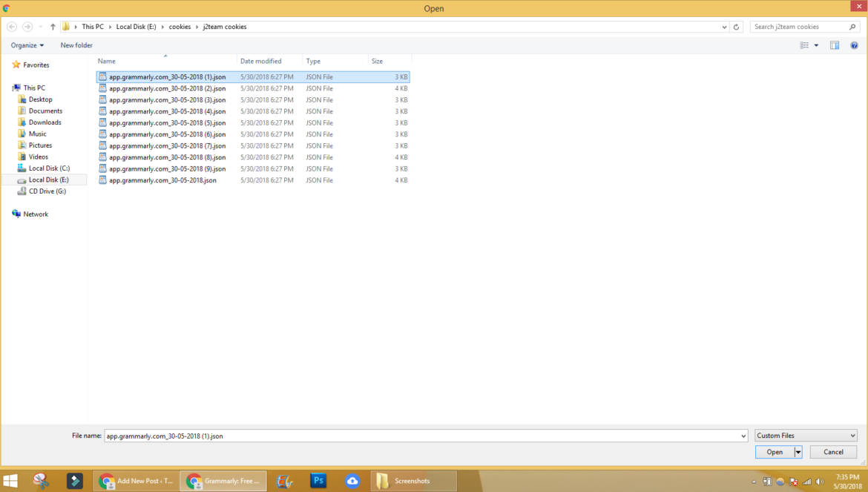The width and height of the screenshot is (868, 492).
Task: Open Videos in navigation pane
Action: click(x=38, y=157)
